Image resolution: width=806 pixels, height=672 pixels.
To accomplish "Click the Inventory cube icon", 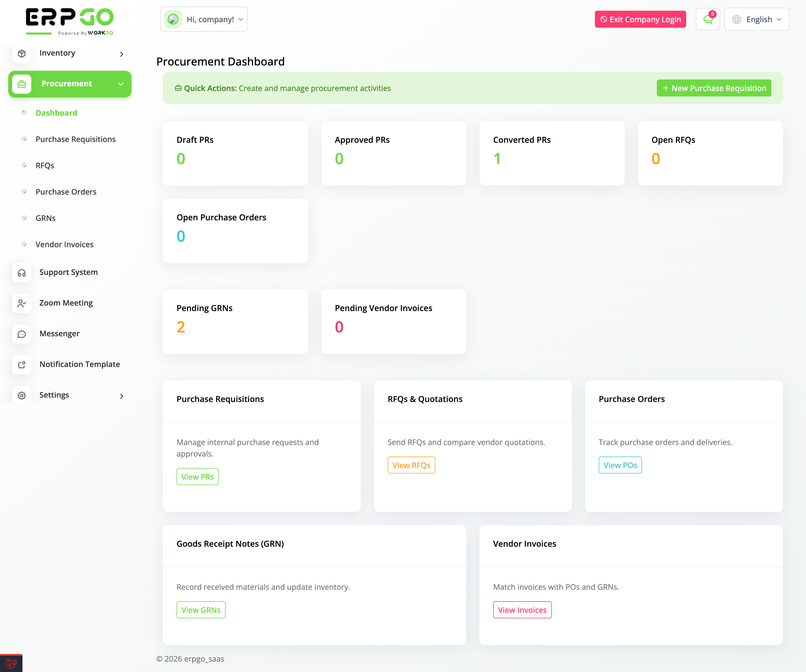I will [x=22, y=53].
